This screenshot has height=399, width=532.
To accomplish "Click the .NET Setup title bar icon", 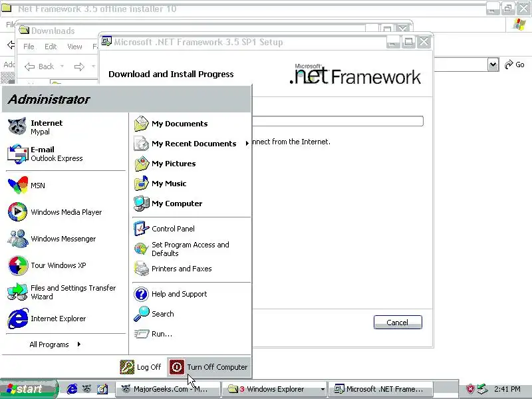I will [106, 41].
